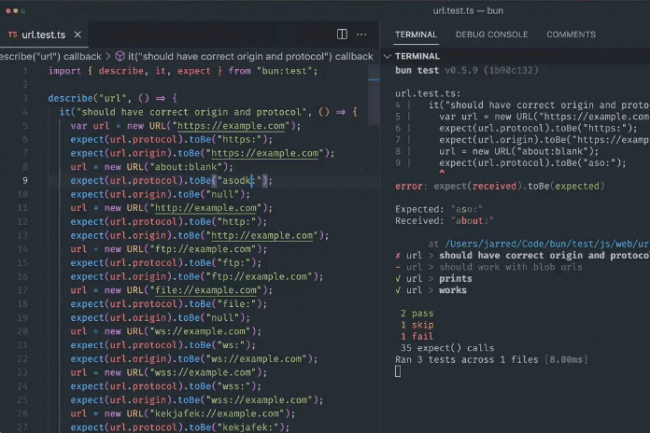Switch to the TERMINAL panel tab

click(416, 34)
